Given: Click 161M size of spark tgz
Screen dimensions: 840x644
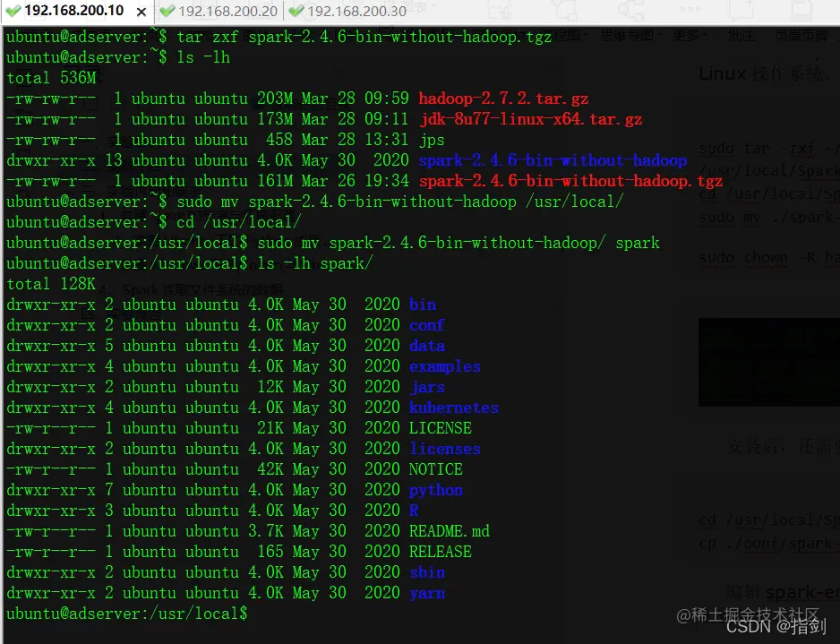Looking at the screenshot, I should coord(275,181).
